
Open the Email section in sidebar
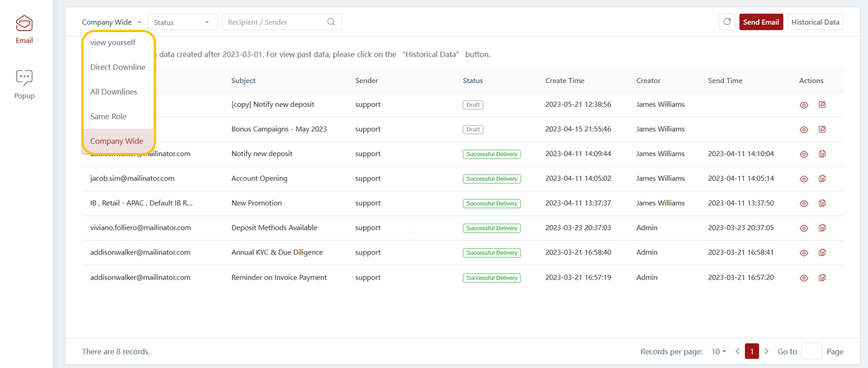[x=24, y=29]
